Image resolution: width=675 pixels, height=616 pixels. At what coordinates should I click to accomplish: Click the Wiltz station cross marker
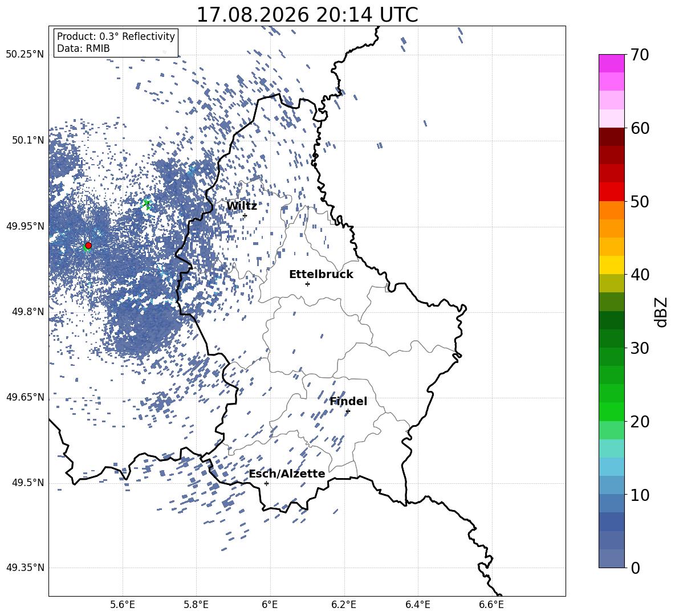pos(245,215)
